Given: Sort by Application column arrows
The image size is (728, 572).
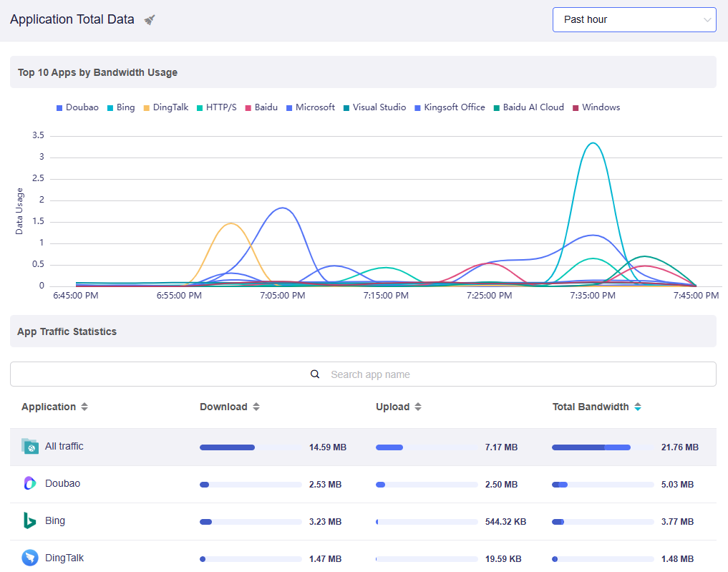Looking at the screenshot, I should pos(84,407).
